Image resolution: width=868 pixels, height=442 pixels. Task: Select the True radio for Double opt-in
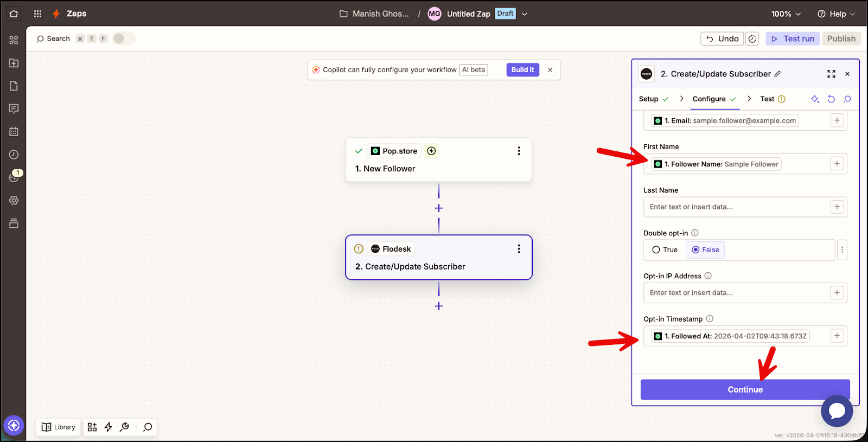656,250
